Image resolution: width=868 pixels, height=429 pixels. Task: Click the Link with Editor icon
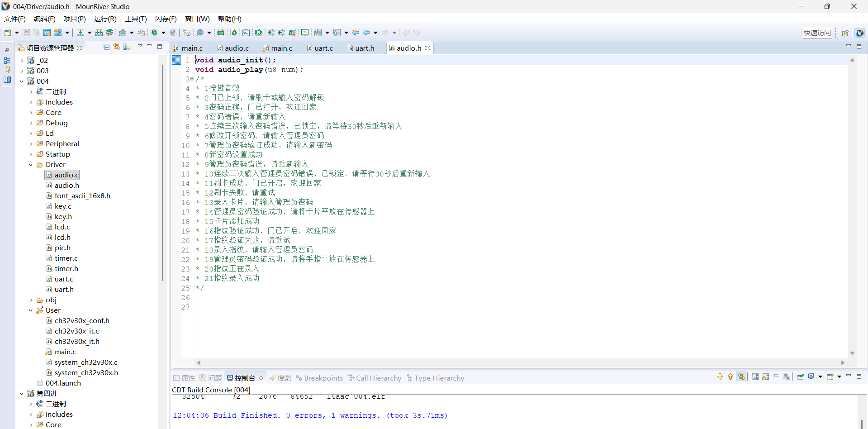point(117,47)
